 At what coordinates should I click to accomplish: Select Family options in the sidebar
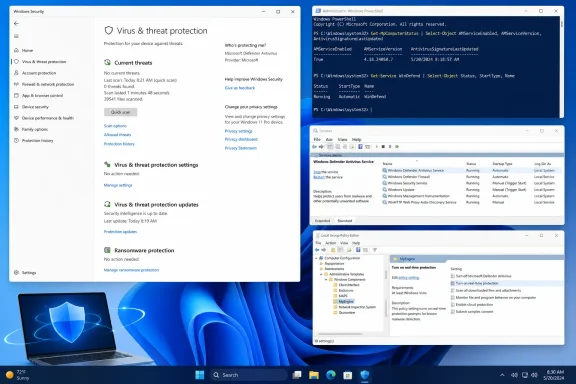[x=31, y=129]
